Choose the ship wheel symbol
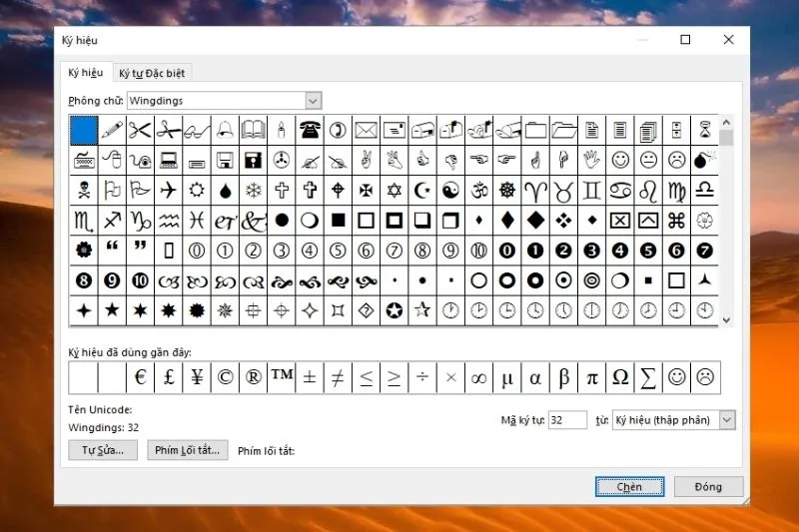The width and height of the screenshot is (799, 532). click(x=507, y=191)
